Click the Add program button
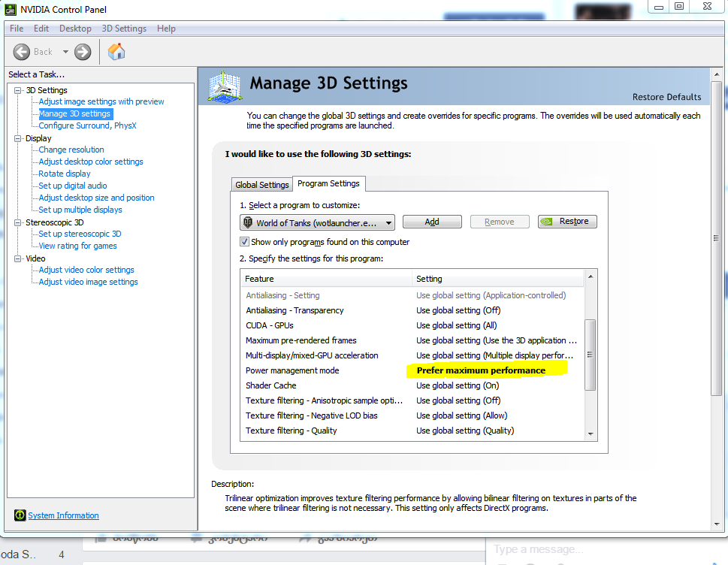This screenshot has width=728, height=565. (x=432, y=222)
